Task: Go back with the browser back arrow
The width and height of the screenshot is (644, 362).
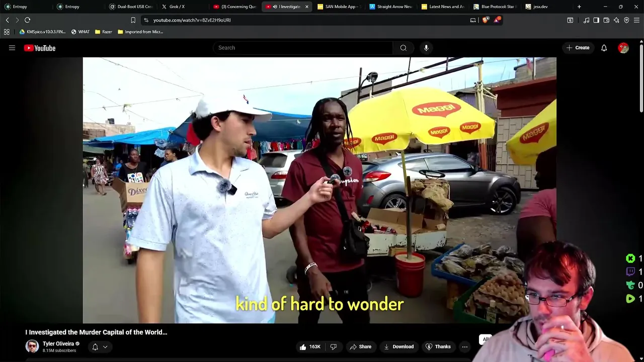Action: tap(7, 20)
